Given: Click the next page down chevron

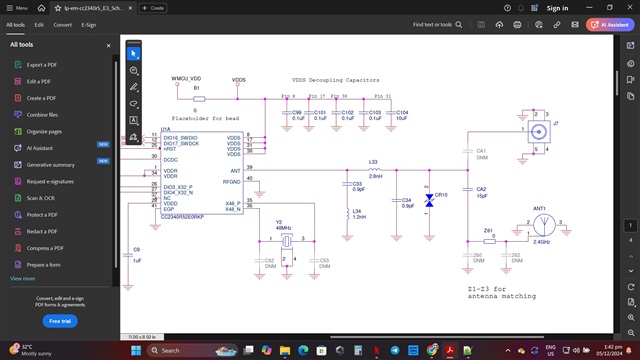Looking at the screenshot, I should (x=631, y=271).
